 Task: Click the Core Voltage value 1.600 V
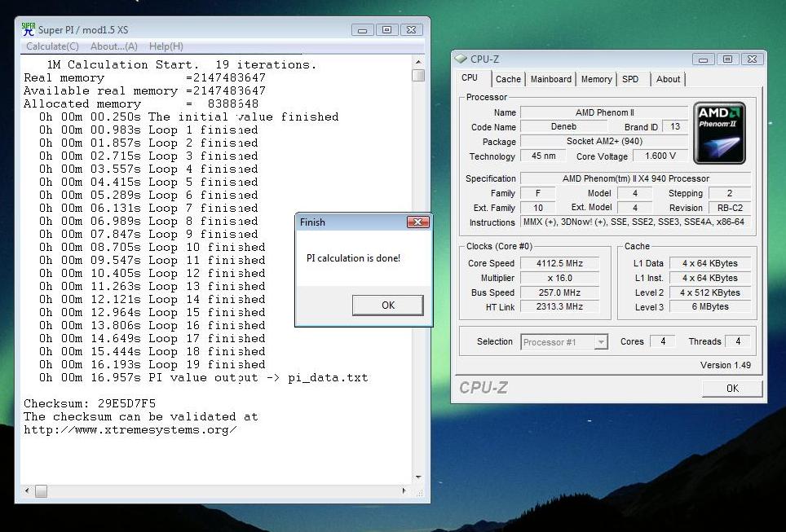pyautogui.click(x=660, y=156)
